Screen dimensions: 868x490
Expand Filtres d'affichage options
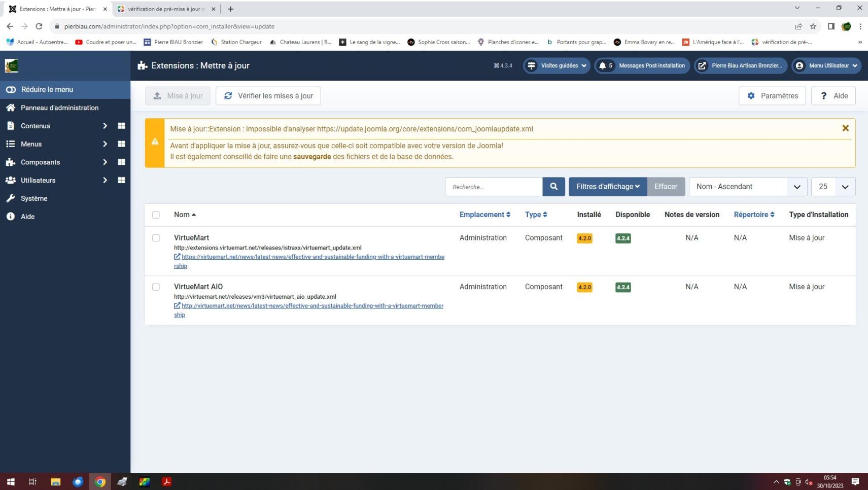608,187
